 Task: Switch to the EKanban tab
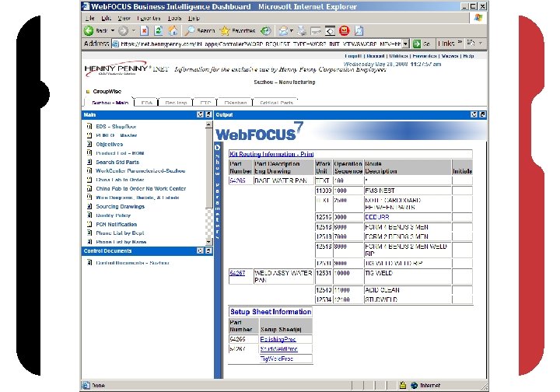click(x=236, y=103)
